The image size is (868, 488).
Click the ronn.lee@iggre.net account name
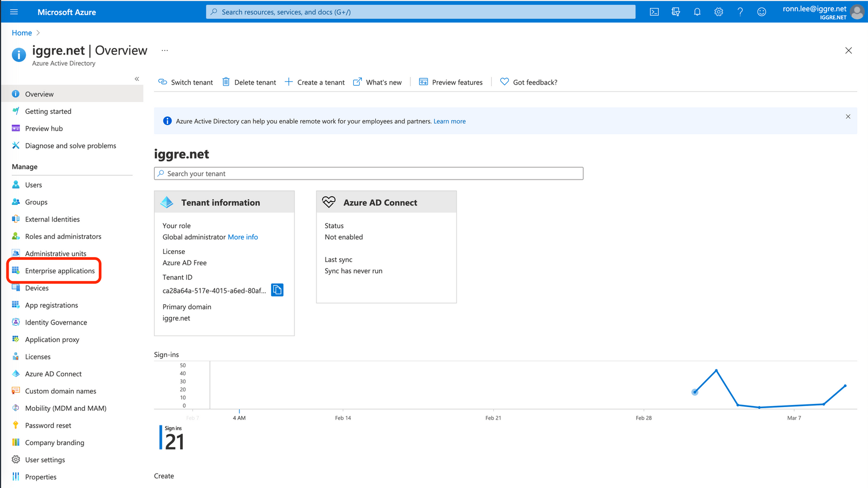click(815, 9)
